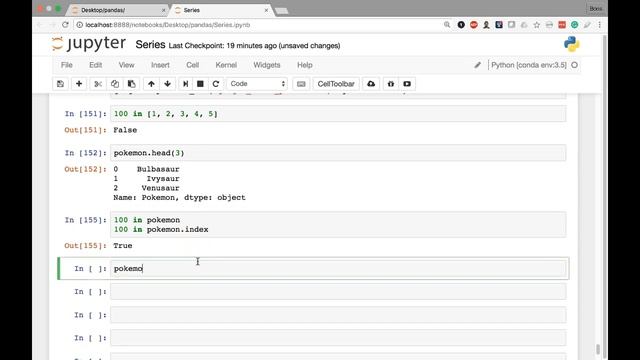The width and height of the screenshot is (640, 360).
Task: Close the Series browser tab
Action: (266, 10)
